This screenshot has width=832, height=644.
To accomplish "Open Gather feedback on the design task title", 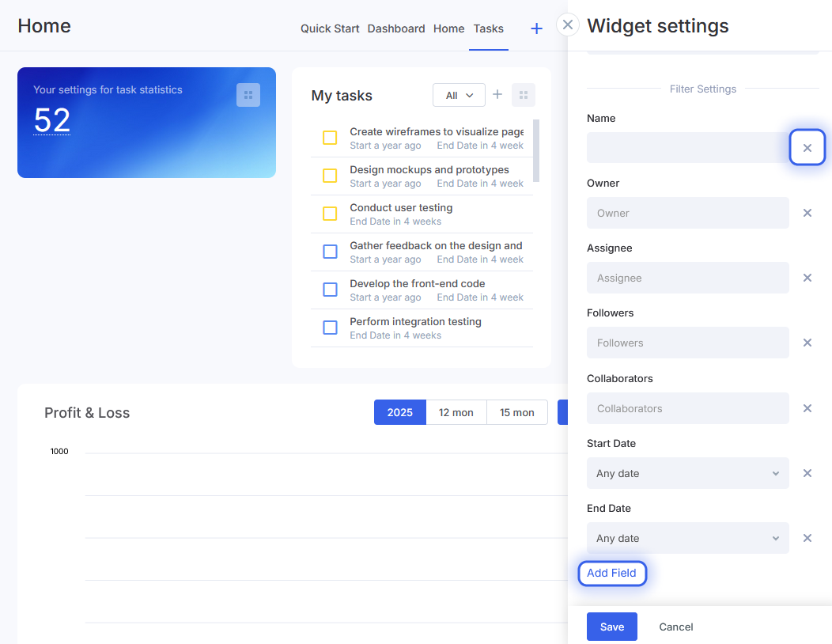I will 436,246.
